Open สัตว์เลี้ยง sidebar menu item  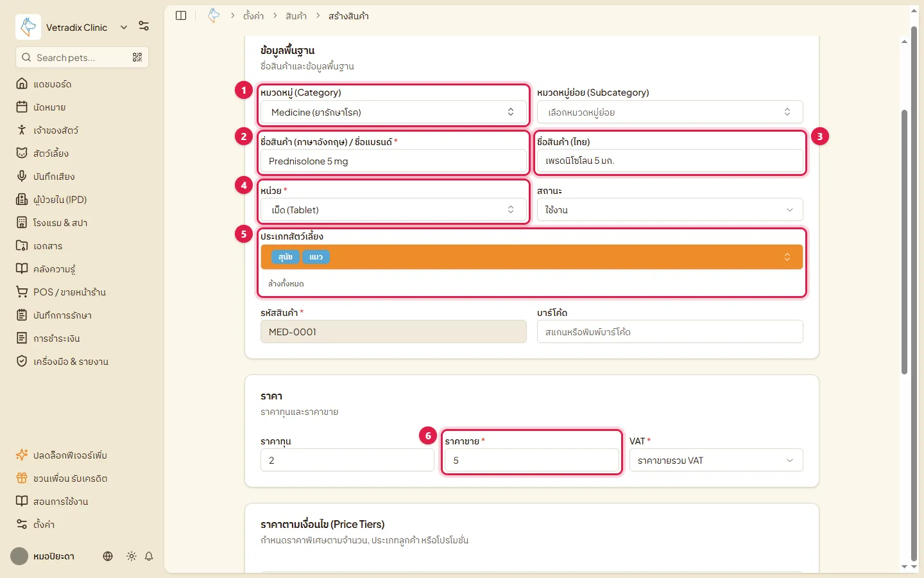(51, 153)
